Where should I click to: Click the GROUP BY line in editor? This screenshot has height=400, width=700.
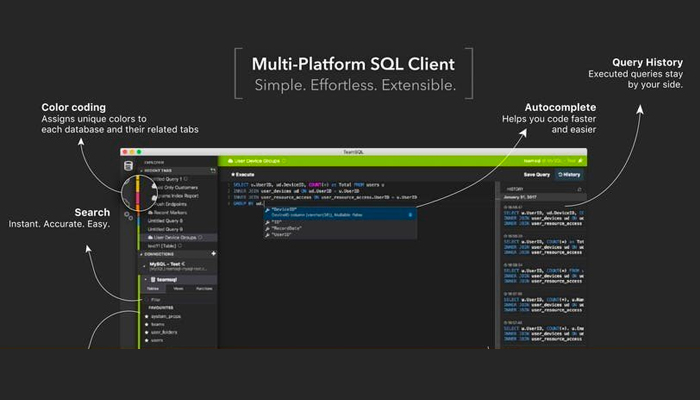pyautogui.click(x=249, y=204)
